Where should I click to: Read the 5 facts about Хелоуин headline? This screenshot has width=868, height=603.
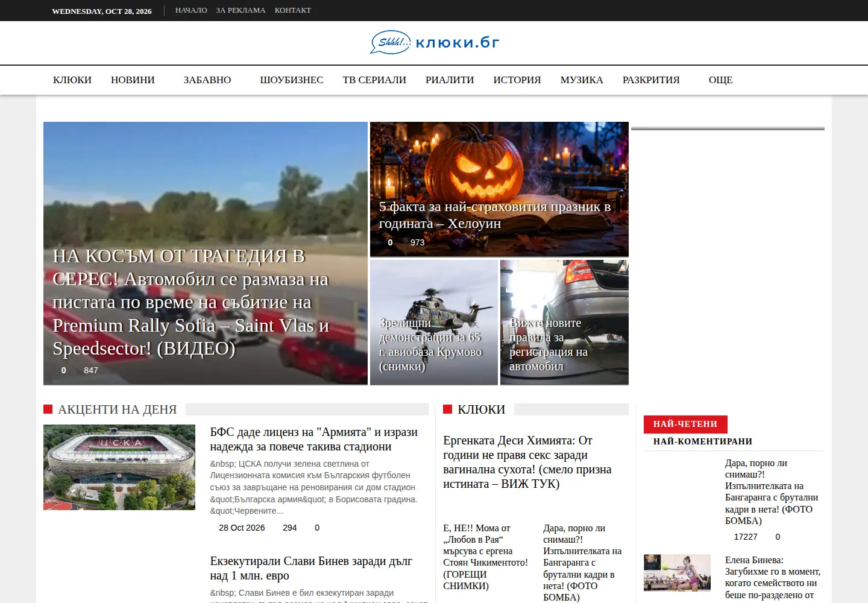(x=495, y=215)
